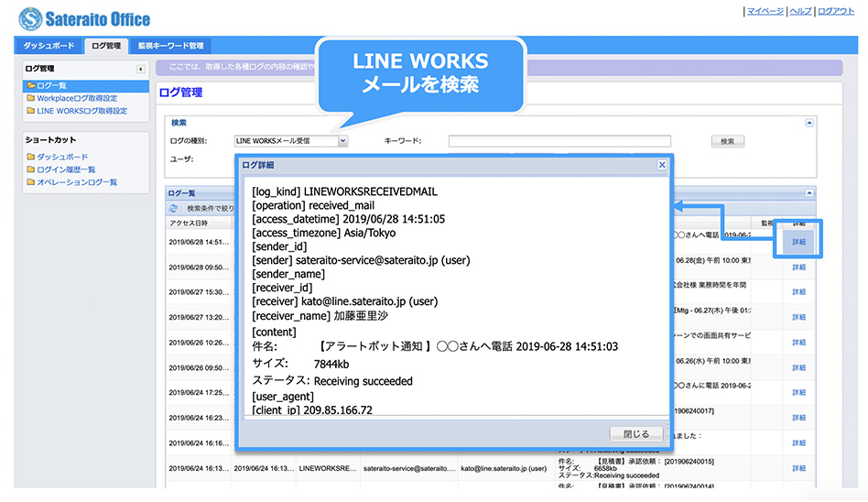The width and height of the screenshot is (868, 502).
Task: Click the [operation] received_mail line
Action: click(x=313, y=205)
